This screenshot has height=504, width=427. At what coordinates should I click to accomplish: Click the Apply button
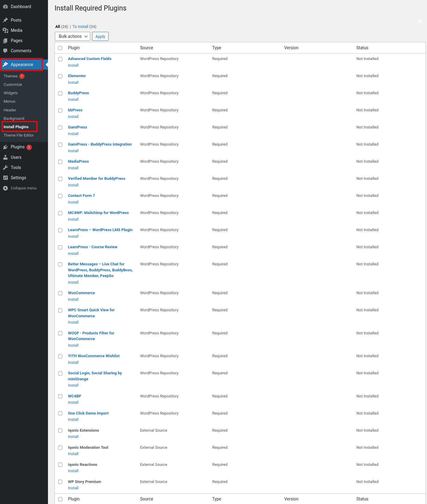coord(100,36)
